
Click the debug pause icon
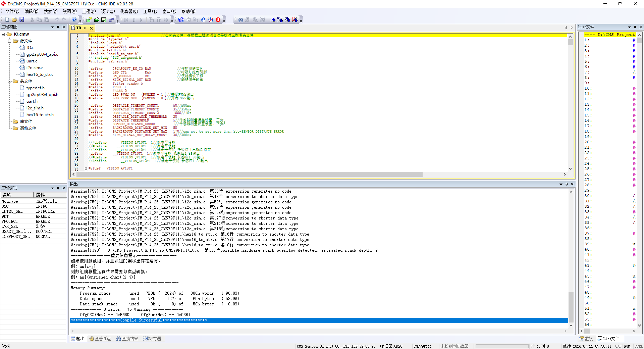click(x=134, y=20)
